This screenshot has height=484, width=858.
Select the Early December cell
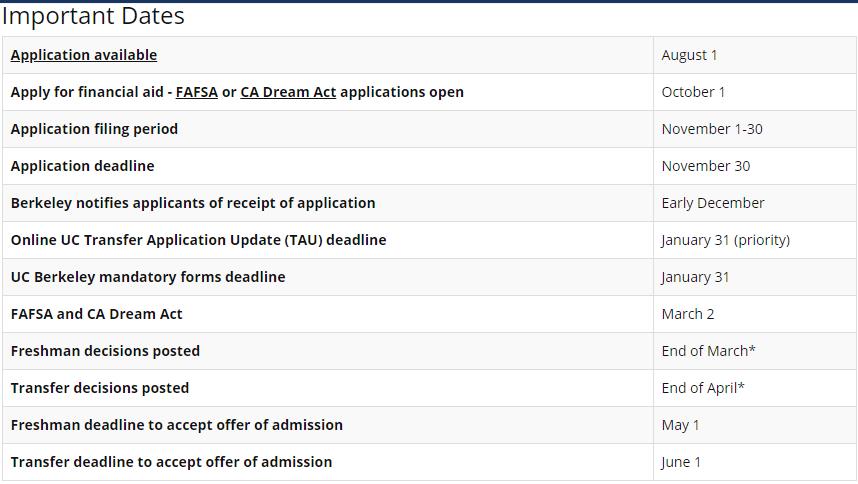pyautogui.click(x=712, y=203)
